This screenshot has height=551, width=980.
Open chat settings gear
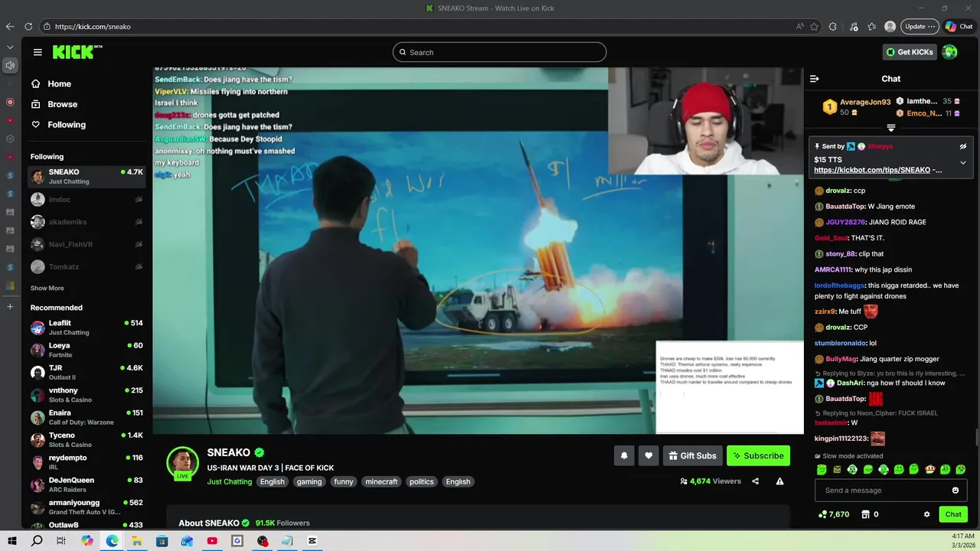click(x=926, y=514)
